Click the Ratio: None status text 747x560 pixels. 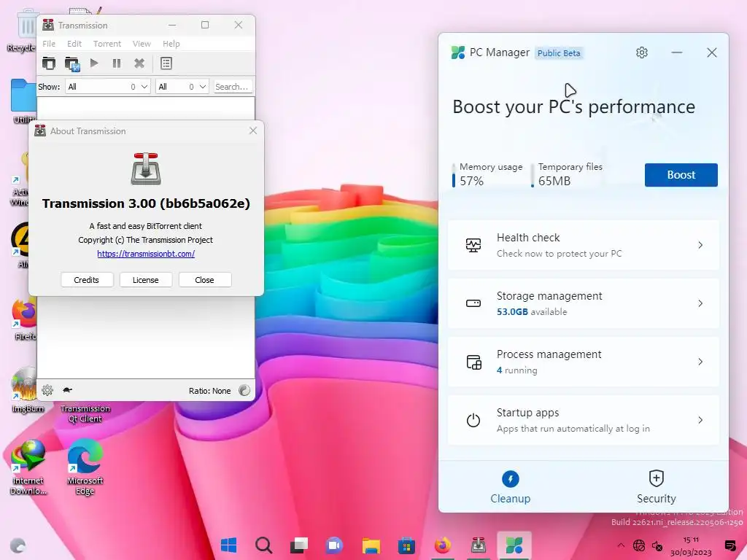tap(209, 391)
